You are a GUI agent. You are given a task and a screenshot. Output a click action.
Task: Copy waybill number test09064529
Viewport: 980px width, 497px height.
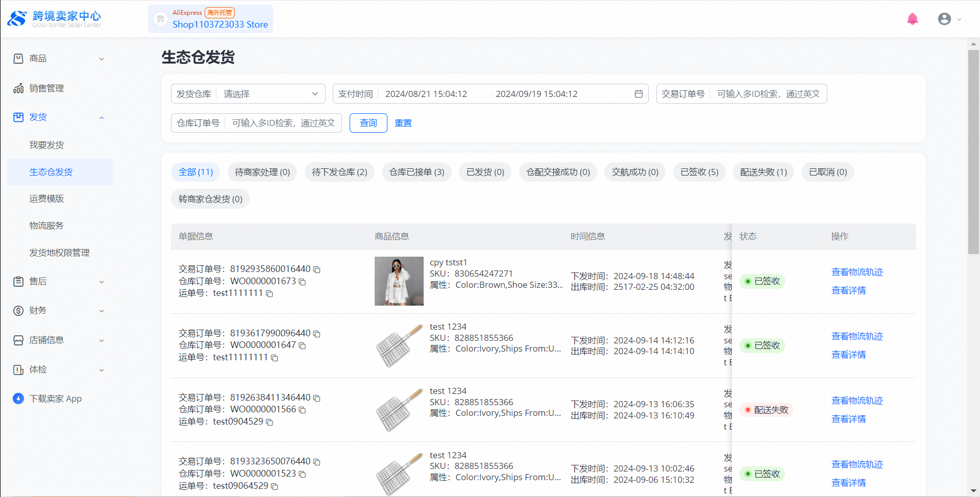tap(275, 486)
